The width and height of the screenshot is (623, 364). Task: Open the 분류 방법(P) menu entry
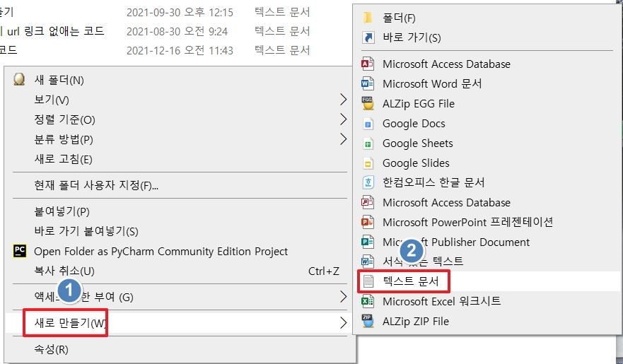point(64,139)
